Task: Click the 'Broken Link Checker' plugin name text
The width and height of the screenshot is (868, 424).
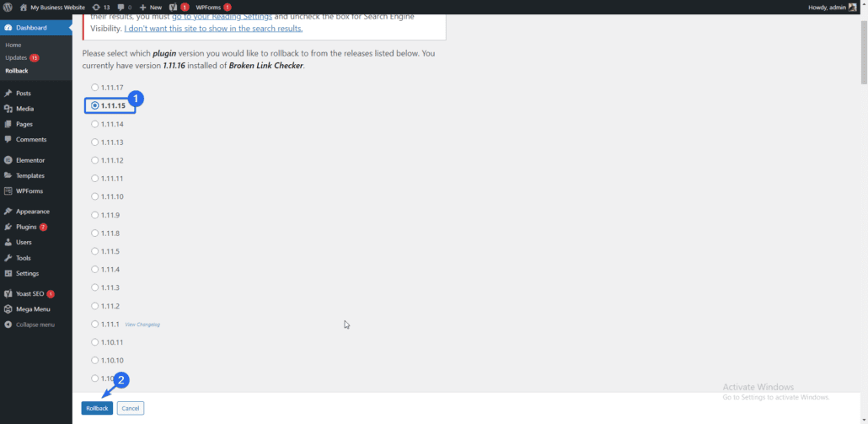Action: click(266, 66)
